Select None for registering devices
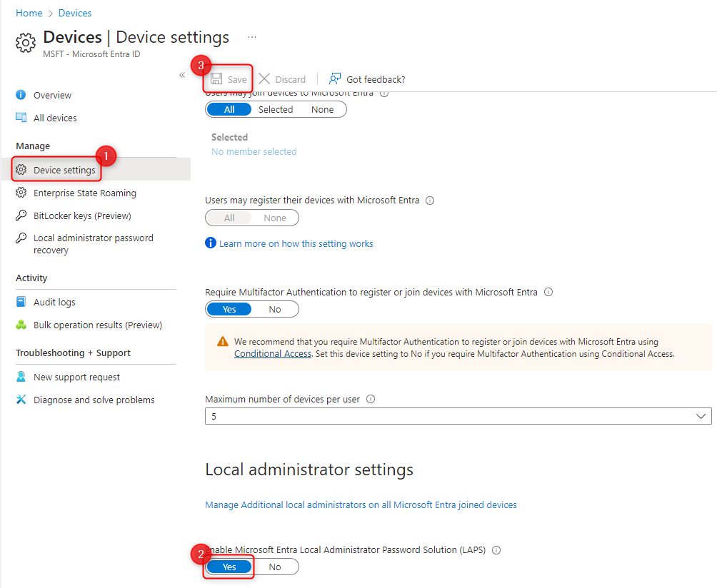 (x=275, y=218)
